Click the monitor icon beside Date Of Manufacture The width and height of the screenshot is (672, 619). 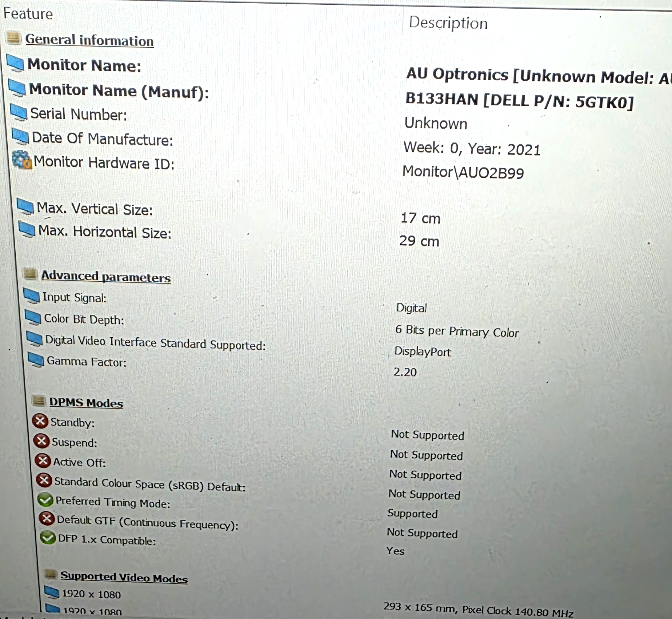tap(20, 136)
